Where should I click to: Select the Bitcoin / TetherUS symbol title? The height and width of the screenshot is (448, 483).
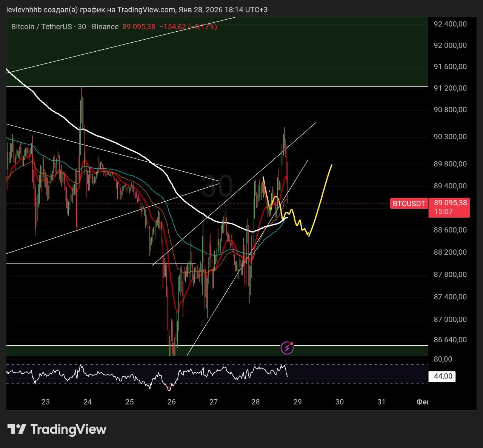coord(42,27)
